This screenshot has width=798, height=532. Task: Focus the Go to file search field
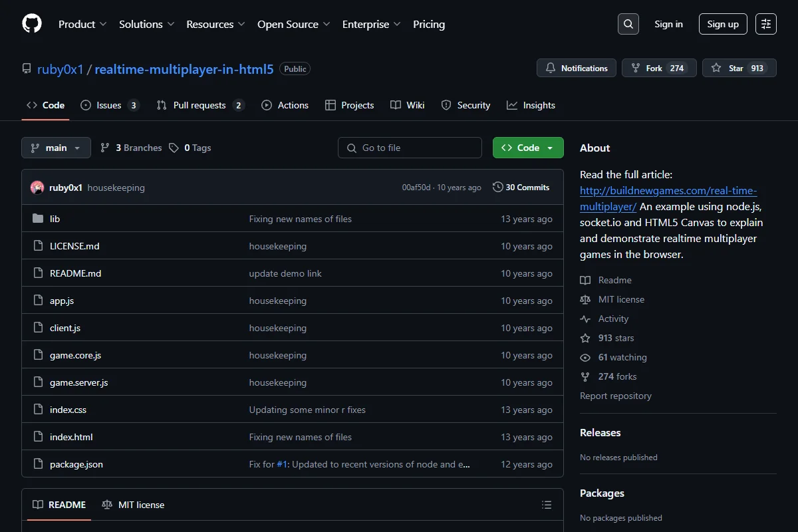click(x=410, y=148)
